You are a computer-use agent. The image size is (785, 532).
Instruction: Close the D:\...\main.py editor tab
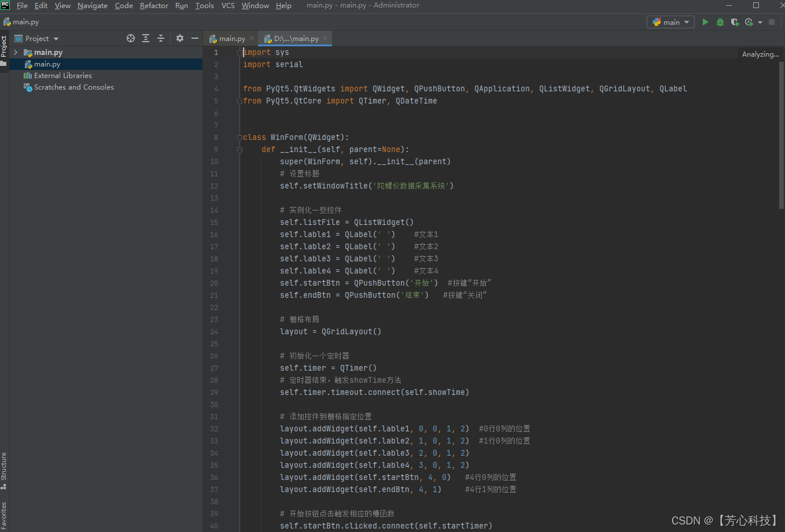click(325, 38)
